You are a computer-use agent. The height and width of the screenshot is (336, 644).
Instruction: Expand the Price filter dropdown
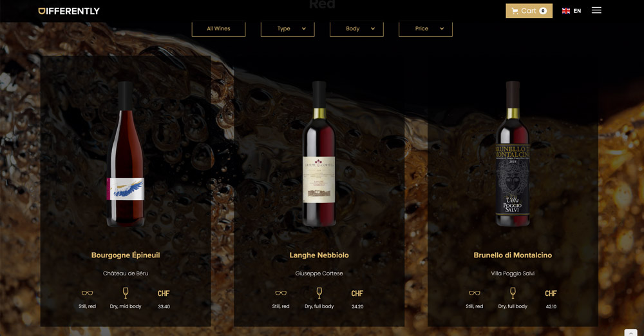(x=426, y=29)
